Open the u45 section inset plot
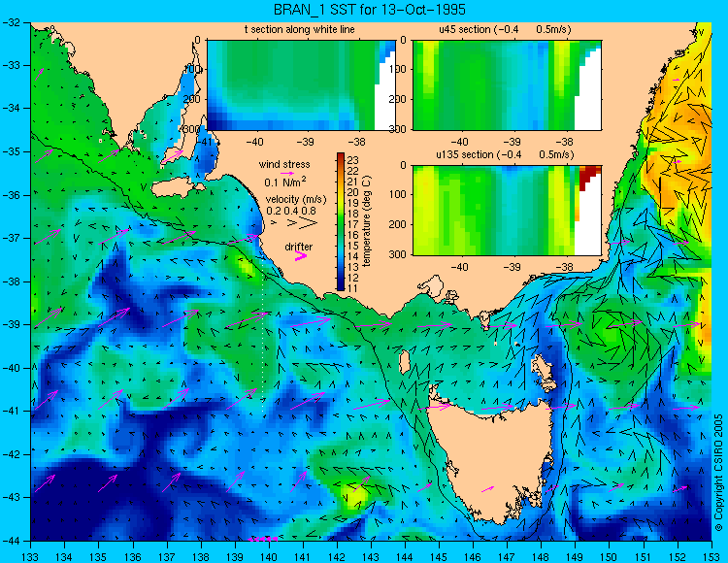The width and height of the screenshot is (728, 563). click(x=507, y=85)
